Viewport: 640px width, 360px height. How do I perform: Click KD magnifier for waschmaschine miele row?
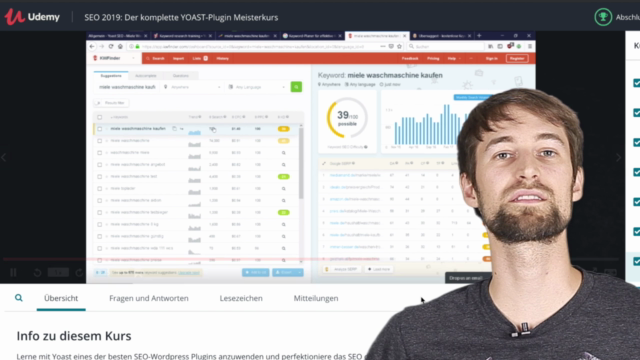pyautogui.click(x=284, y=153)
